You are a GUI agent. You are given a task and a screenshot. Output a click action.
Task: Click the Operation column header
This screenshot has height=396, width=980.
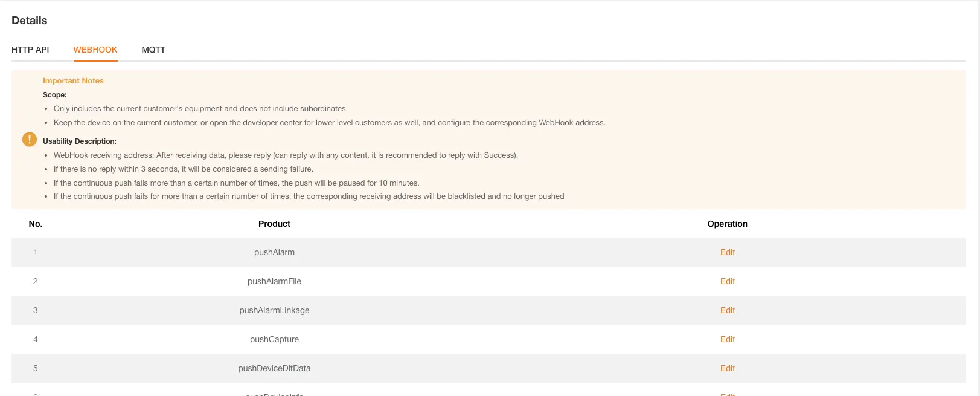[728, 224]
